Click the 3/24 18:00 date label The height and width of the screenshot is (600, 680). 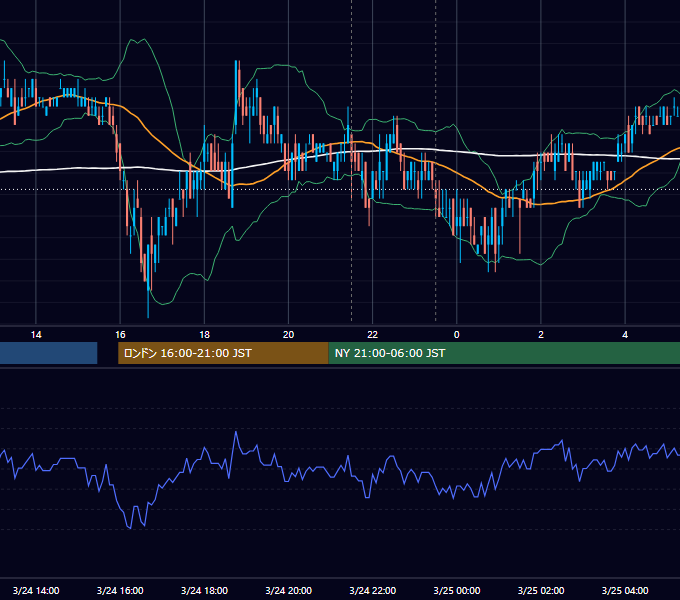tap(204, 590)
